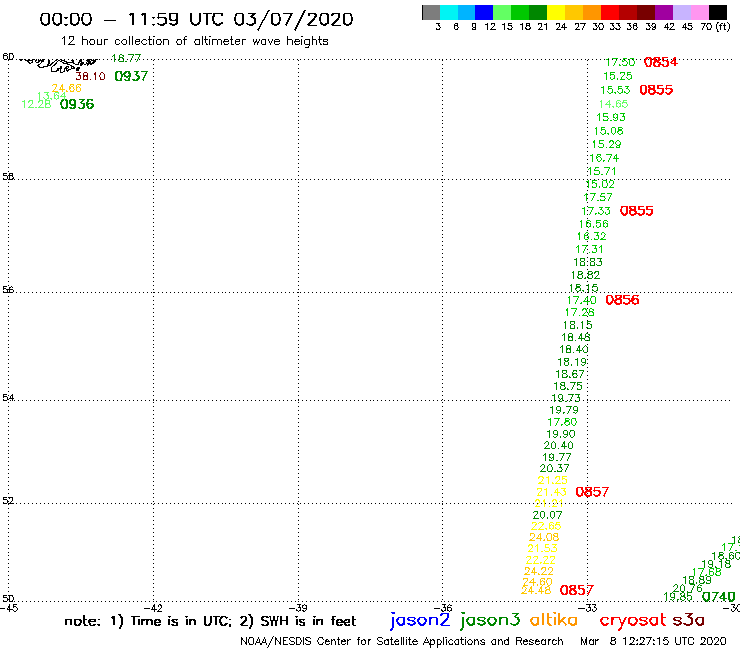Click the wave height value 24.22
Screen dimensions: 740x650
(x=539, y=571)
